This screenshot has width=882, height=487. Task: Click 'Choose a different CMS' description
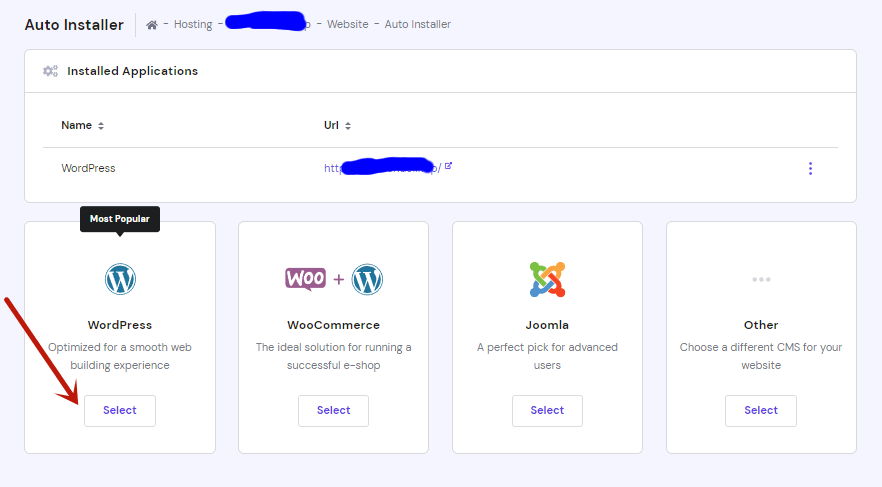(761, 356)
